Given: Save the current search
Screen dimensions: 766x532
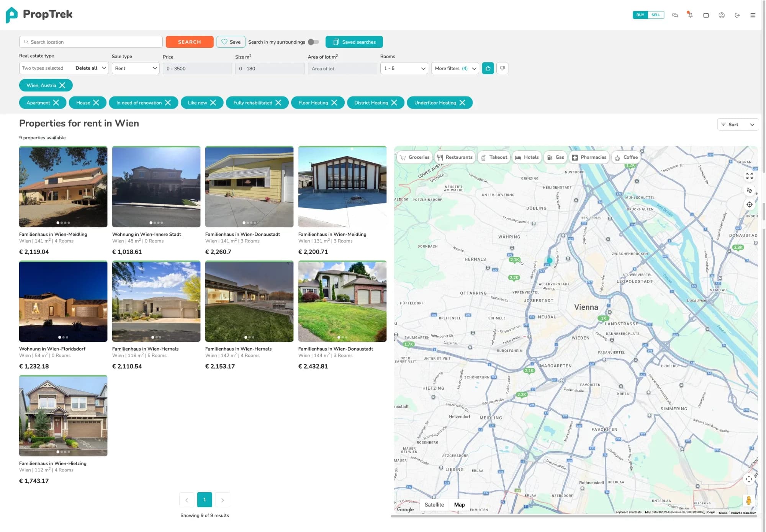Looking at the screenshot, I should [x=231, y=42].
